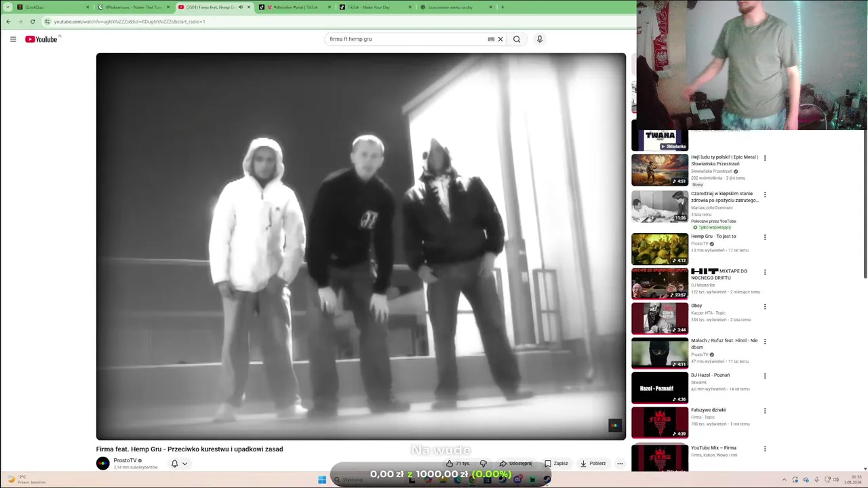
Task: Click the video title text
Action: 189,449
